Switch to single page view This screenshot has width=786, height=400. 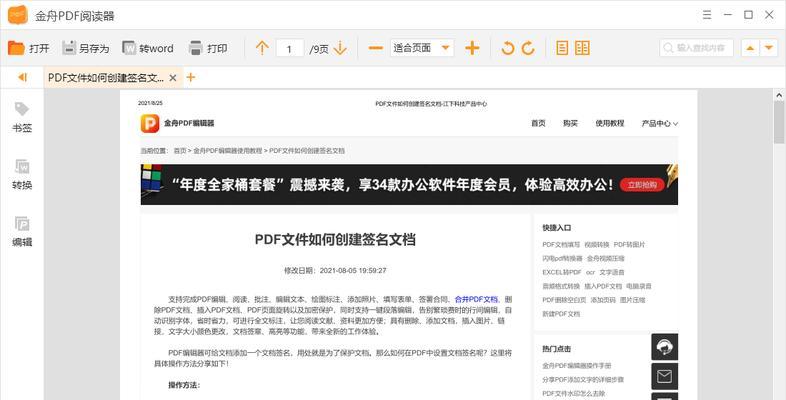(562, 48)
